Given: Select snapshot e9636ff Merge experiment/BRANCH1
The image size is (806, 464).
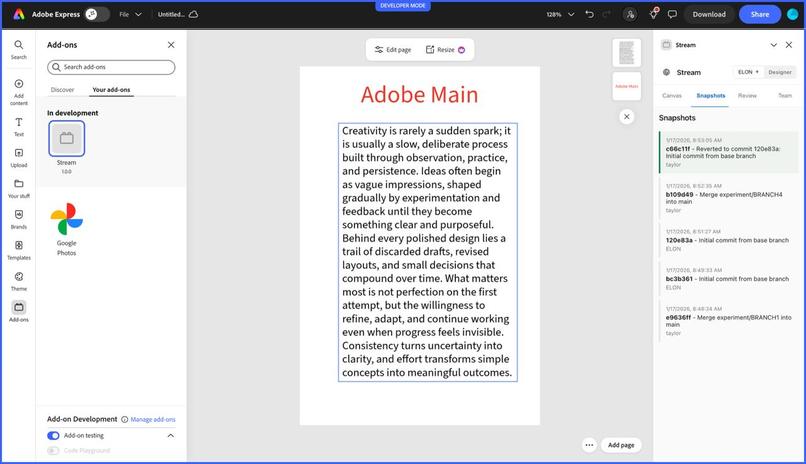Looking at the screenshot, I should (x=728, y=321).
